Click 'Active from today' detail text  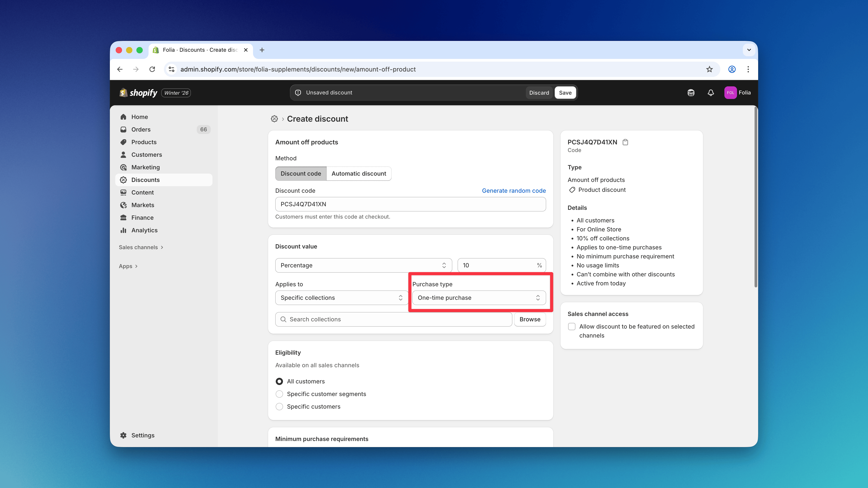coord(601,283)
